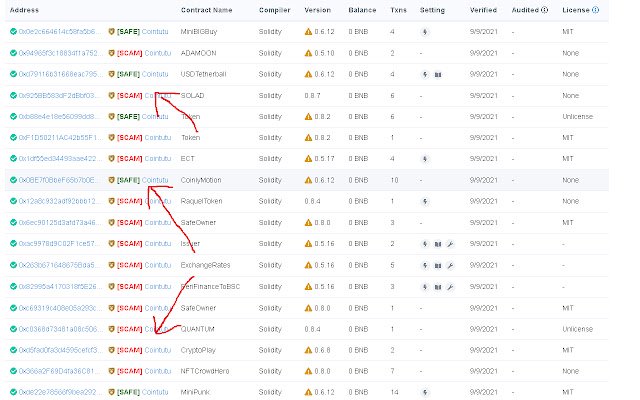
Task: Click the wrench icon in Issuer row
Action: tap(450, 244)
